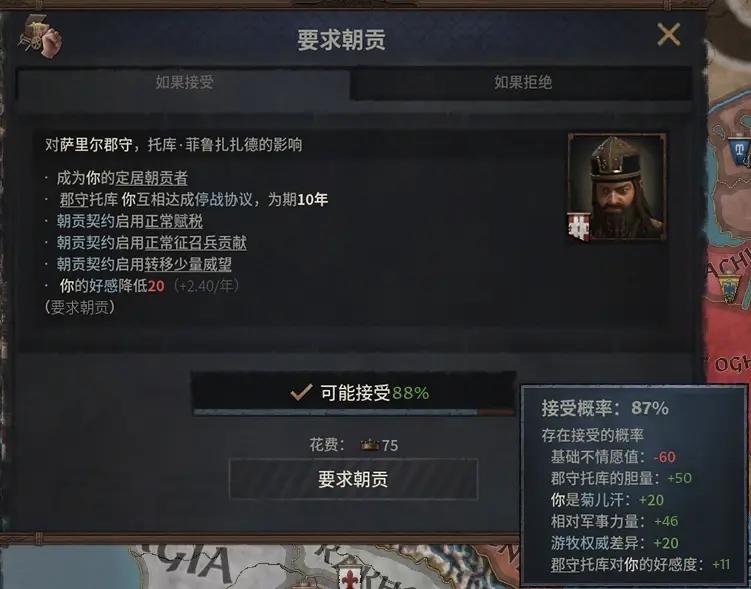
Task: Click the red cross banner on bottom map
Action: tap(350, 578)
